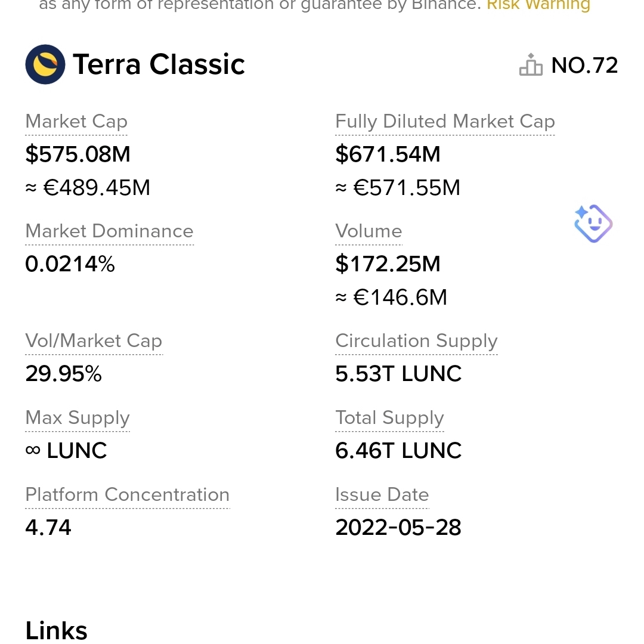Tap the ranking podium icon
This screenshot has width=644, height=644.
(x=531, y=65)
